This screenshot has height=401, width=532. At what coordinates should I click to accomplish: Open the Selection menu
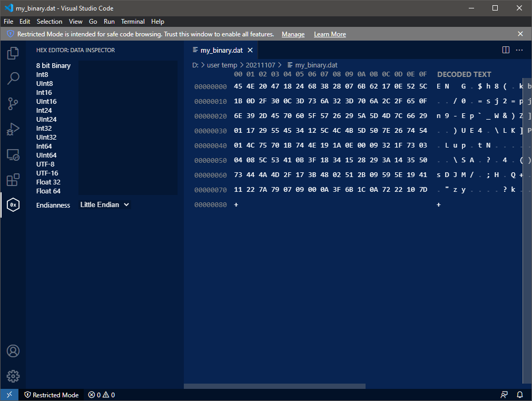click(x=50, y=22)
